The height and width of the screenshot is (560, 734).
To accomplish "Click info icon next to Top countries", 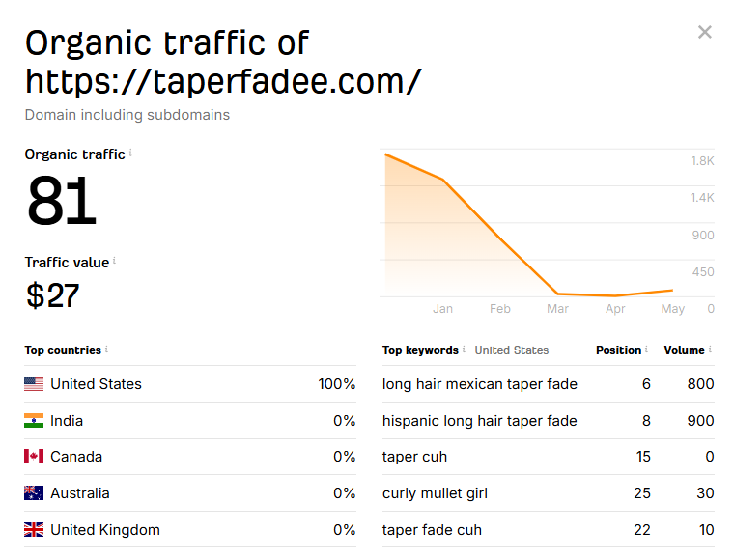I will click(x=107, y=349).
